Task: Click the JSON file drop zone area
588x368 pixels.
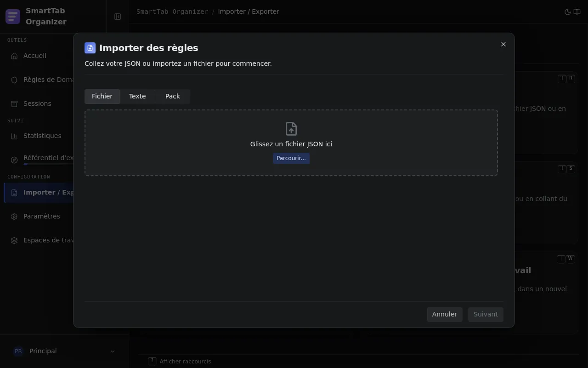Action: [x=291, y=143]
